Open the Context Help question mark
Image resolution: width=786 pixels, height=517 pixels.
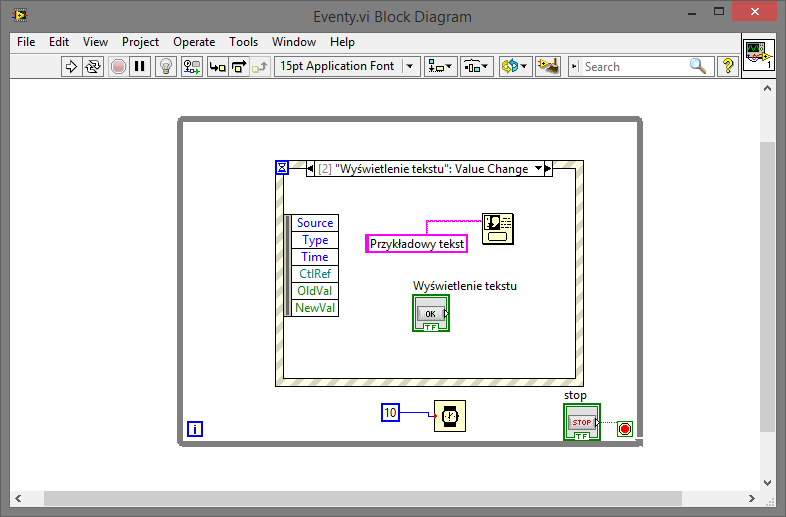click(x=728, y=67)
